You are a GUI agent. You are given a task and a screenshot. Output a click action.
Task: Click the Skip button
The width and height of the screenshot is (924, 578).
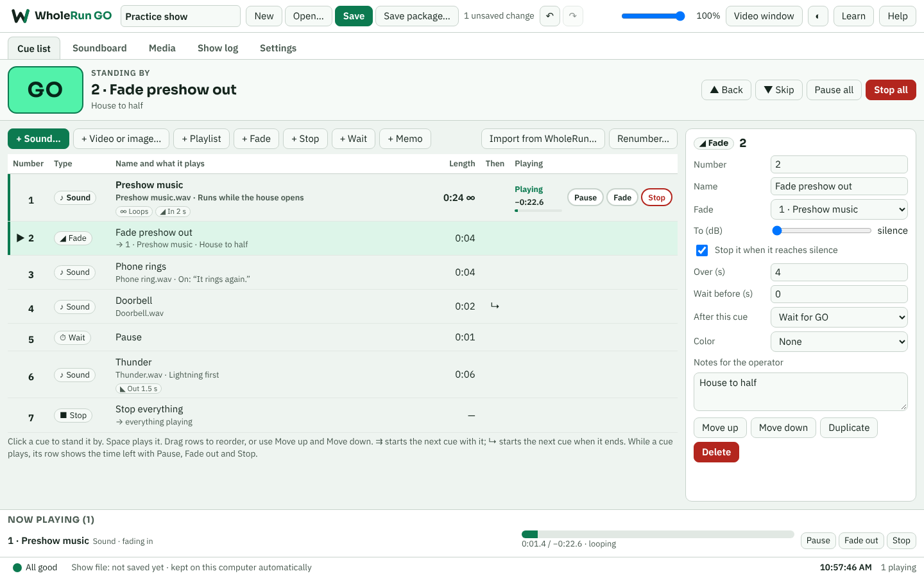779,90
